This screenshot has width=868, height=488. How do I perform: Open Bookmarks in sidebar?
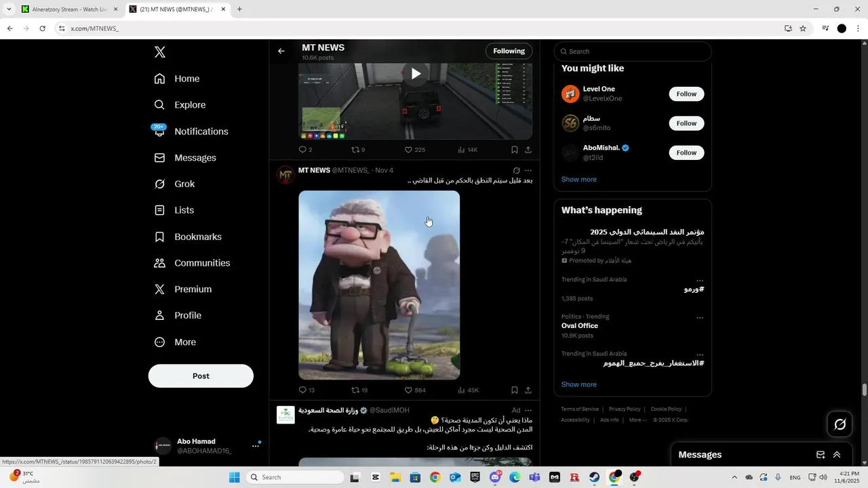point(188,237)
